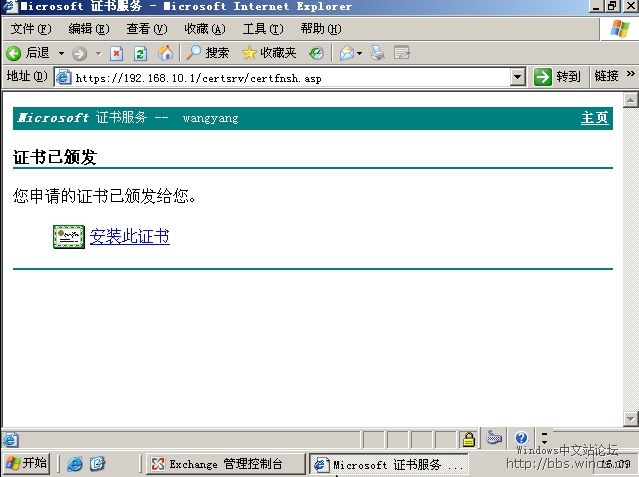Click the History toolbar icon
This screenshot has height=477, width=639.
coord(316,53)
